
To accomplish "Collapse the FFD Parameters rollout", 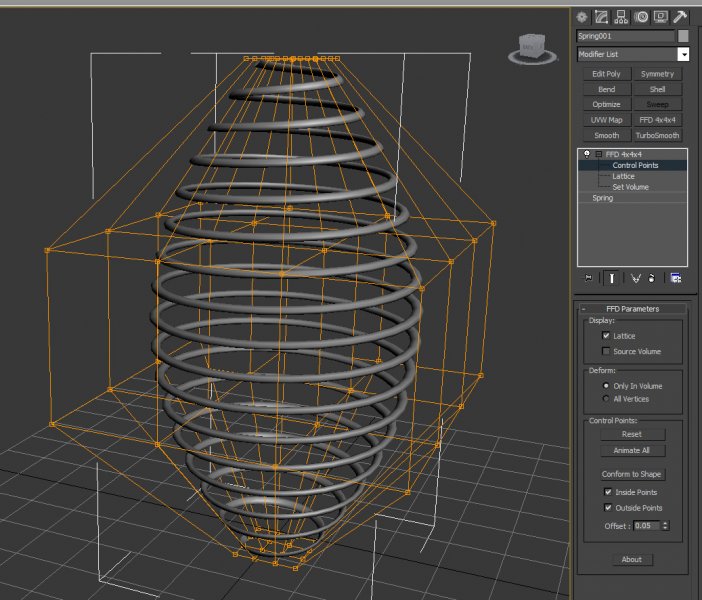I will point(584,309).
